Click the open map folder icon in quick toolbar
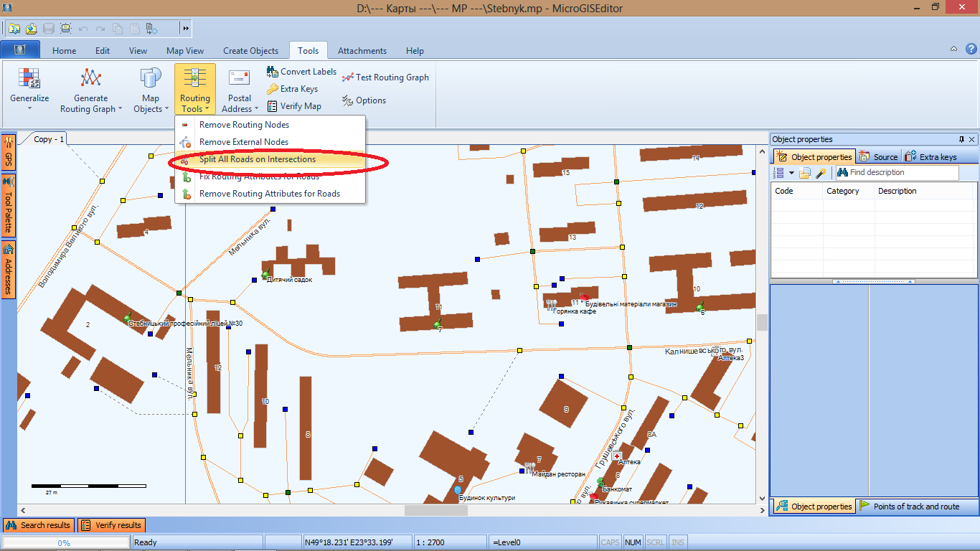The height and width of the screenshot is (551, 980). 14,29
